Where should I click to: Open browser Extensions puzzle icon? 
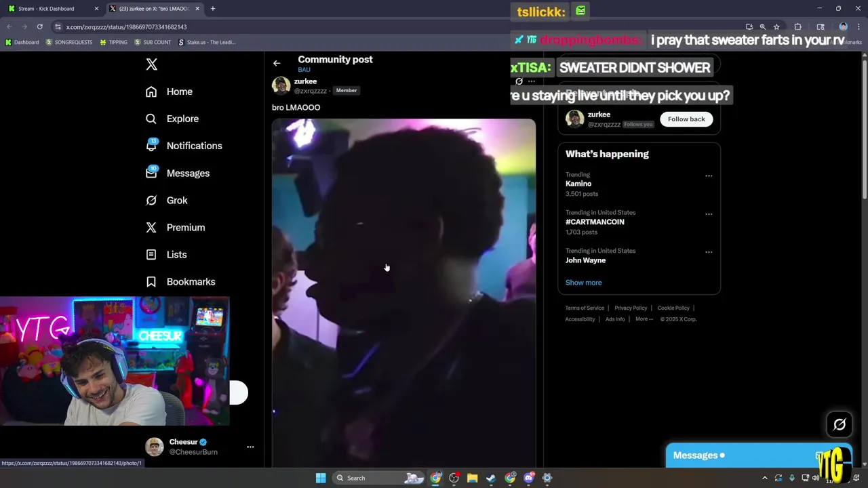(798, 27)
